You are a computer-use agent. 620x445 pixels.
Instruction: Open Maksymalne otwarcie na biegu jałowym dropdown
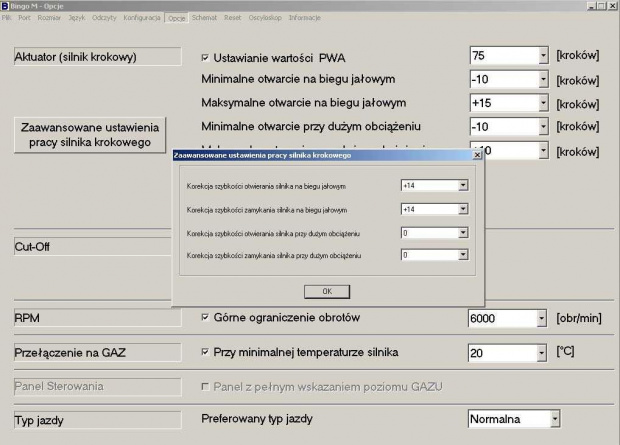pos(543,103)
